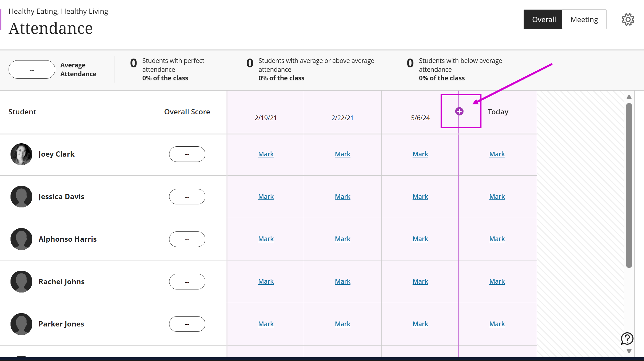Viewport: 644px width, 361px height.
Task: Click the 5/6/24 column header
Action: (420, 118)
